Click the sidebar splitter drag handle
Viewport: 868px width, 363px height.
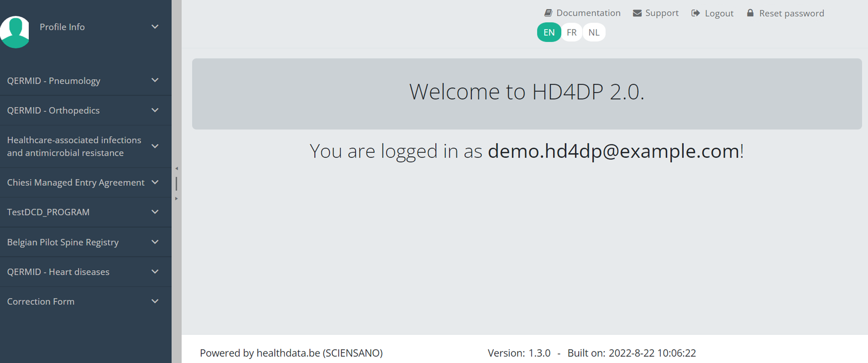click(177, 184)
